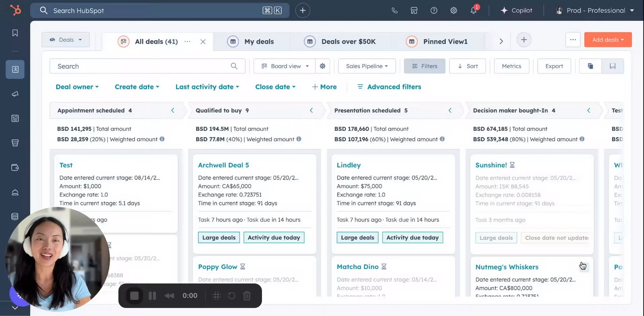Viewport: 644px width, 316px height.
Task: Open the Sunshine! deal
Action: pyautogui.click(x=491, y=165)
